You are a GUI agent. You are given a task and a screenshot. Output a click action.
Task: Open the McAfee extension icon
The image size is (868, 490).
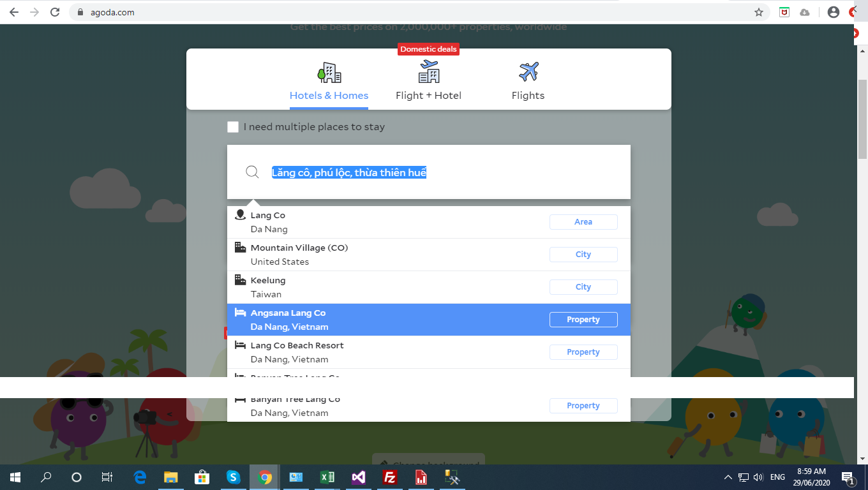point(784,12)
